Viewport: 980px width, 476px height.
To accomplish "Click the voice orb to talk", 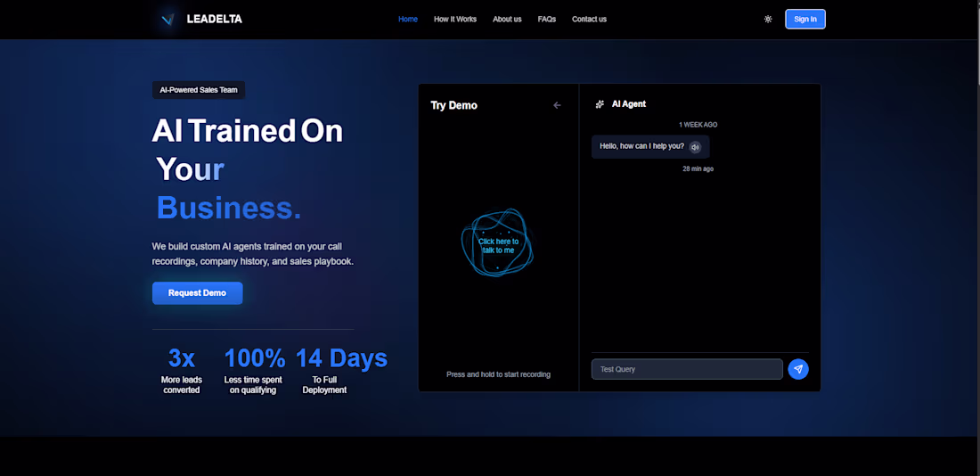I will (x=498, y=242).
